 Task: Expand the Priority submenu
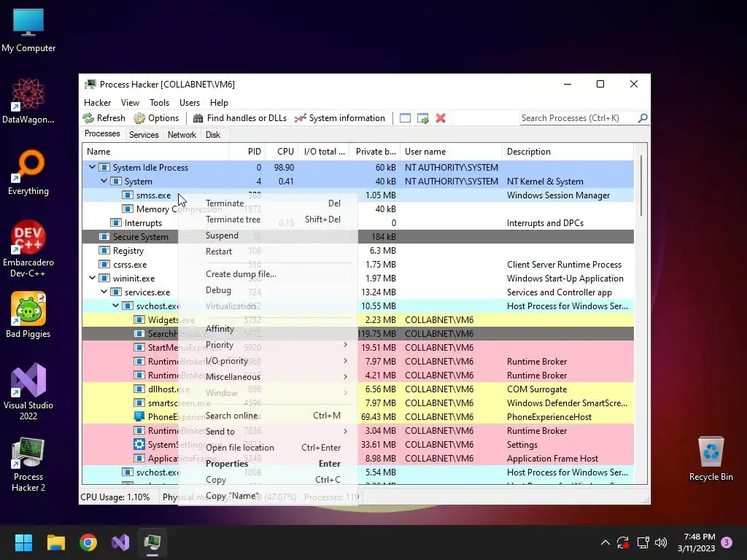click(268, 345)
